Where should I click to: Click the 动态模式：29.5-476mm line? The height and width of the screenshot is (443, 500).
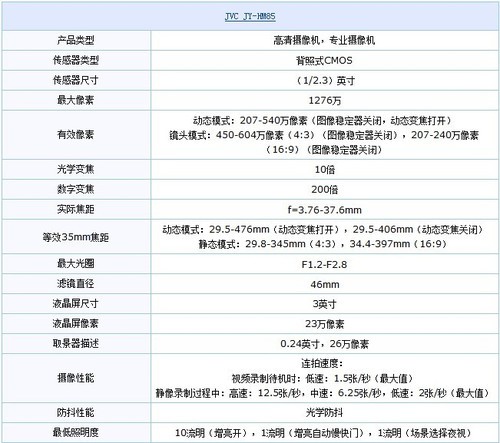(324, 229)
